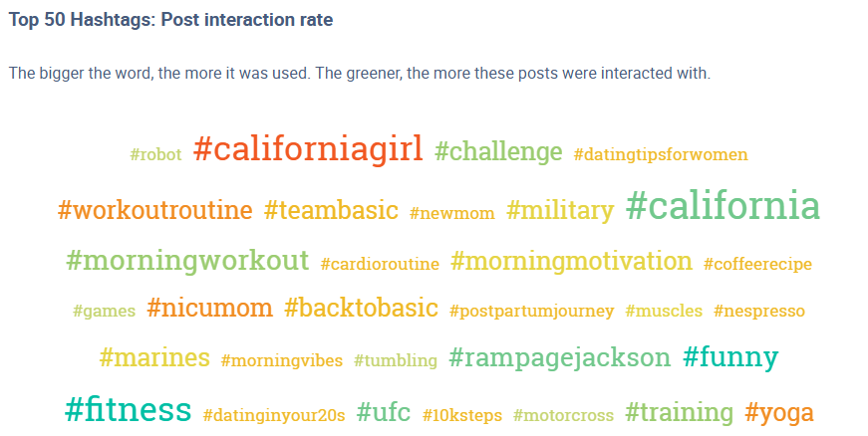This screenshot has width=868, height=436.
Task: Click the #californiagirl hashtag
Action: [x=308, y=150]
